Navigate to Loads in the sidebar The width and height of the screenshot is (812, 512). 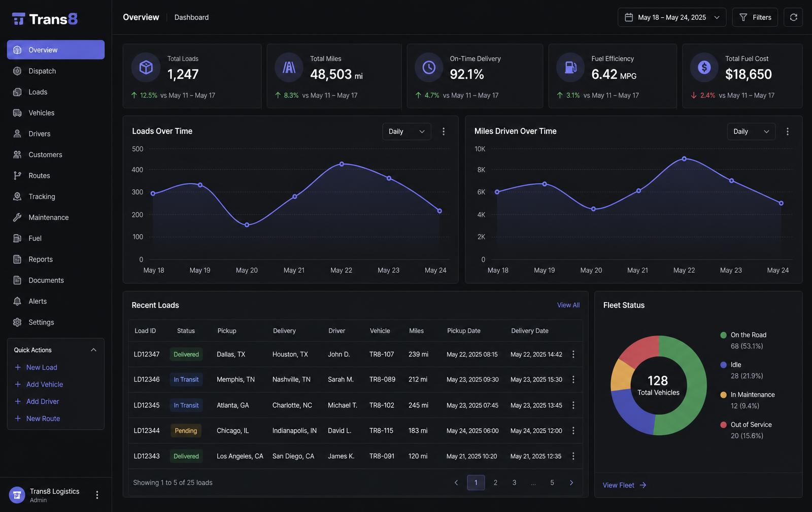56,92
